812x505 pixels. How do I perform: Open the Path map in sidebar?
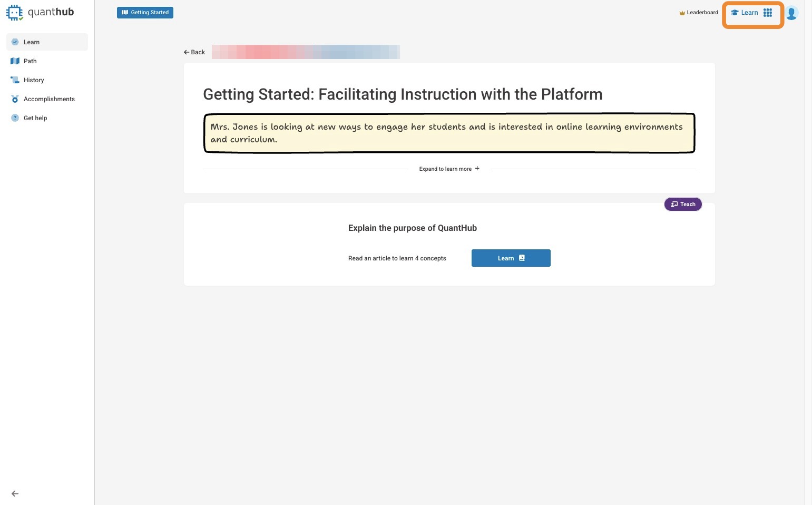[x=30, y=61]
